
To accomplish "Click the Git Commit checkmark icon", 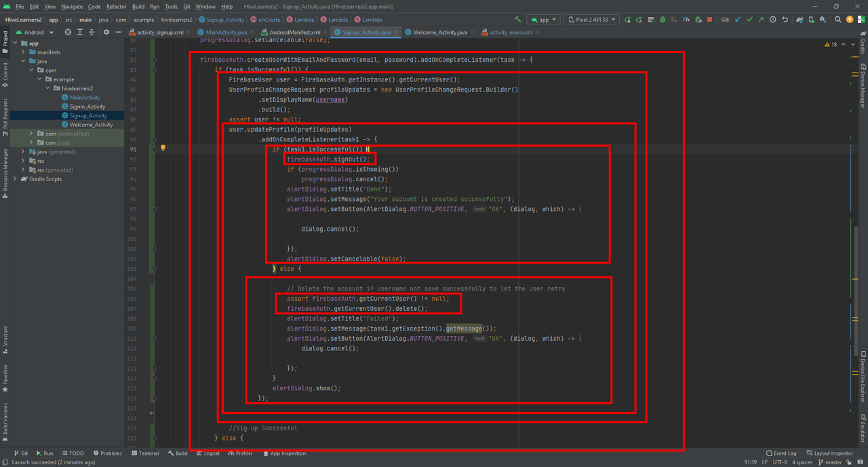I will [x=749, y=20].
